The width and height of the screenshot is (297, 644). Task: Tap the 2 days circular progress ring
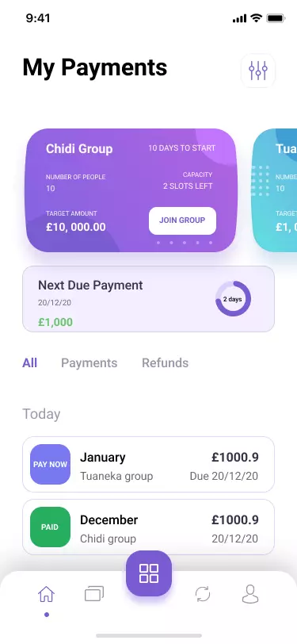coord(233,299)
